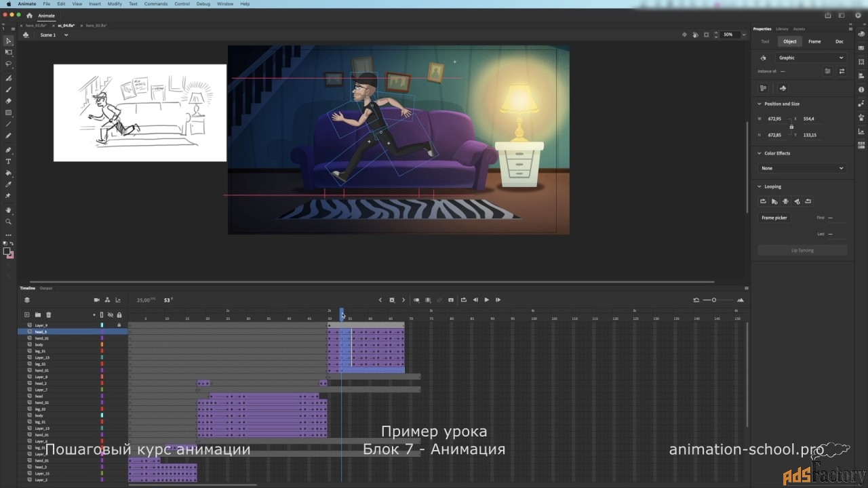Select the Hand tool
The image size is (868, 488).
[x=9, y=210]
